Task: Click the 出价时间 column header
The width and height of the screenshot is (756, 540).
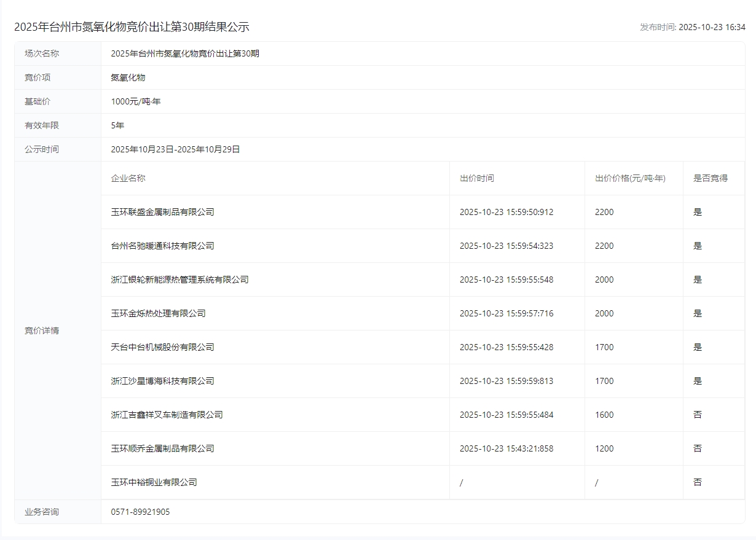Action: [476, 178]
